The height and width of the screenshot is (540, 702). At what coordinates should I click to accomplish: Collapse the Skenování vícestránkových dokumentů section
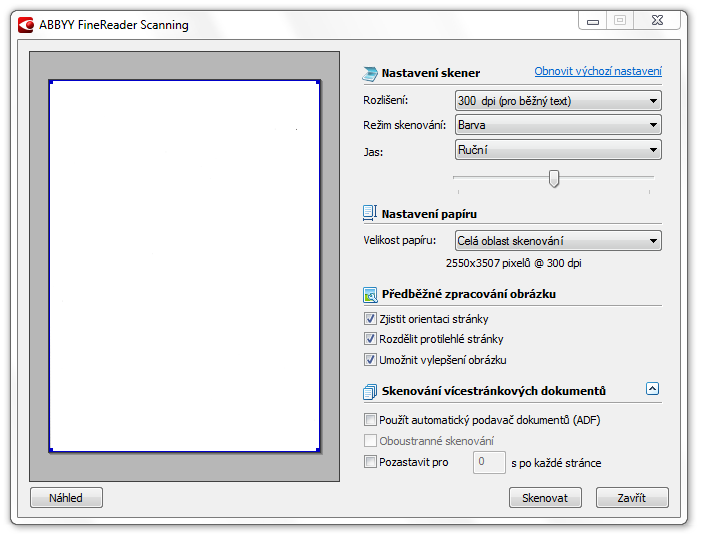point(652,389)
